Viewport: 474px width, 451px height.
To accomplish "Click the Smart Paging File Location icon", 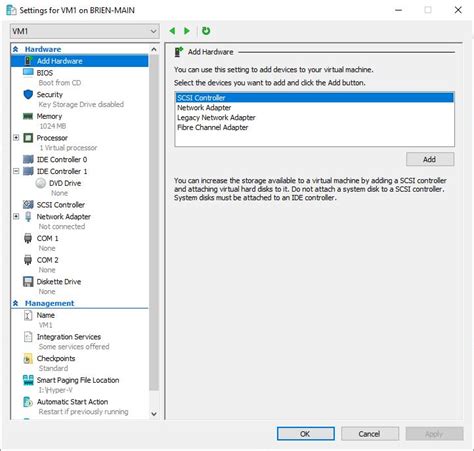I will coord(28,380).
